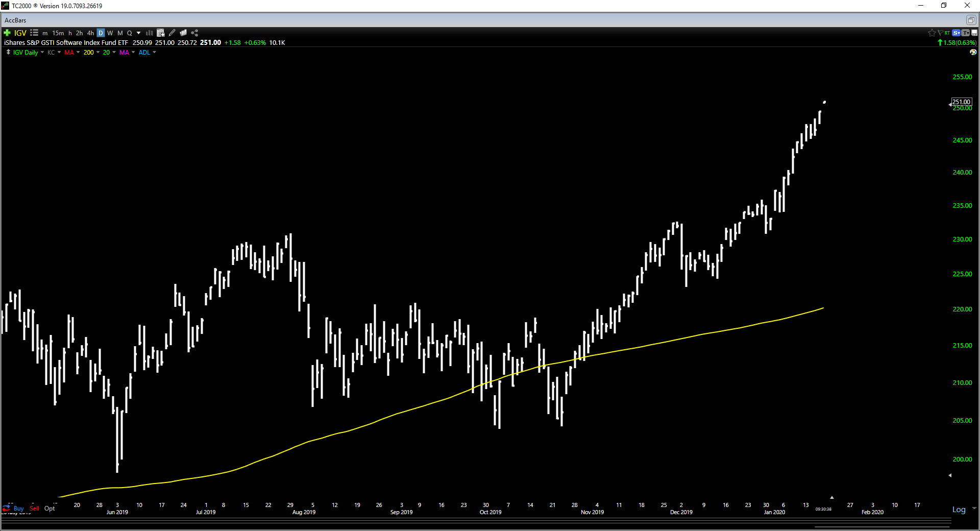Click the buy/sell swap arrows icon
Viewport: 980px width, 531px height.
pos(6,508)
